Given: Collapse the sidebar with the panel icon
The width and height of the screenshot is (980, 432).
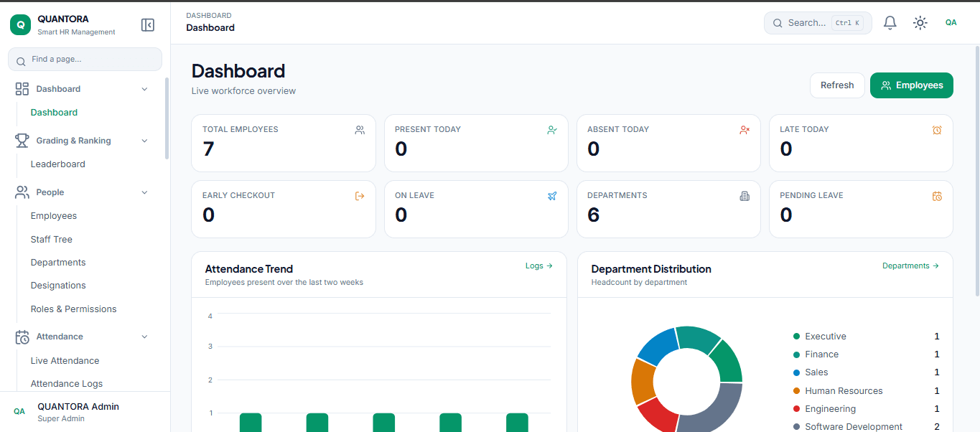Looking at the screenshot, I should click(148, 25).
